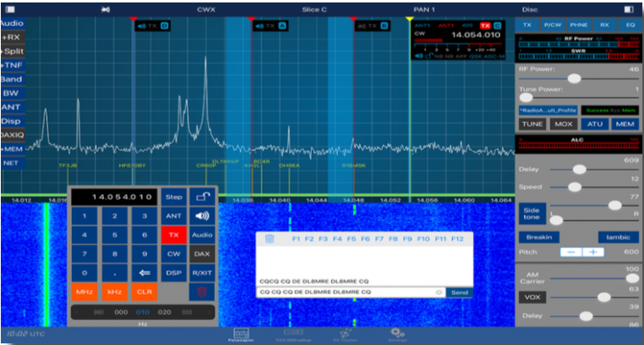The height and width of the screenshot is (345, 644).
Task: Mute slice with keypad speaker icon
Action: [202, 216]
